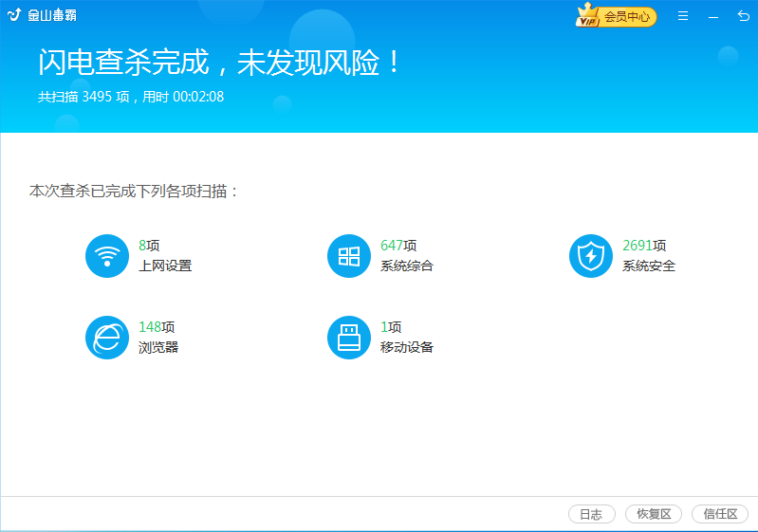This screenshot has width=758, height=532.
Task: Click the USB 移动设备 icon
Action: click(349, 338)
